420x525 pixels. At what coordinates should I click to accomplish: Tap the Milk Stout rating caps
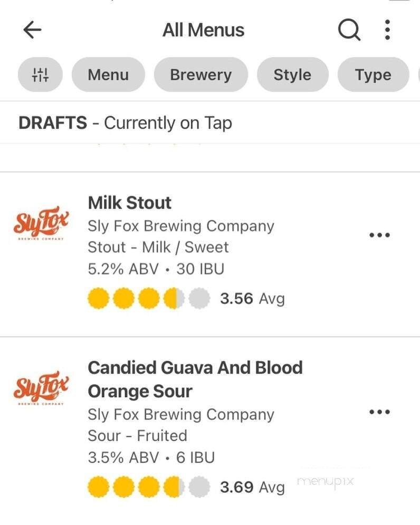click(x=149, y=299)
